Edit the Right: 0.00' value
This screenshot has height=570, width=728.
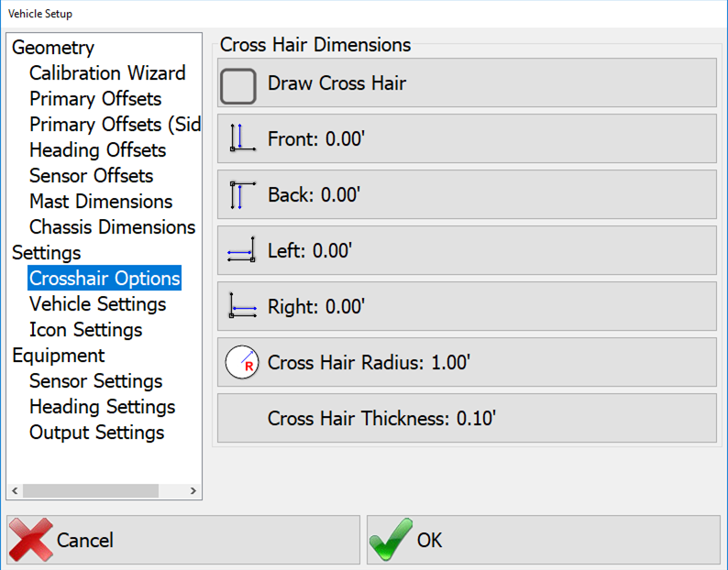[467, 306]
